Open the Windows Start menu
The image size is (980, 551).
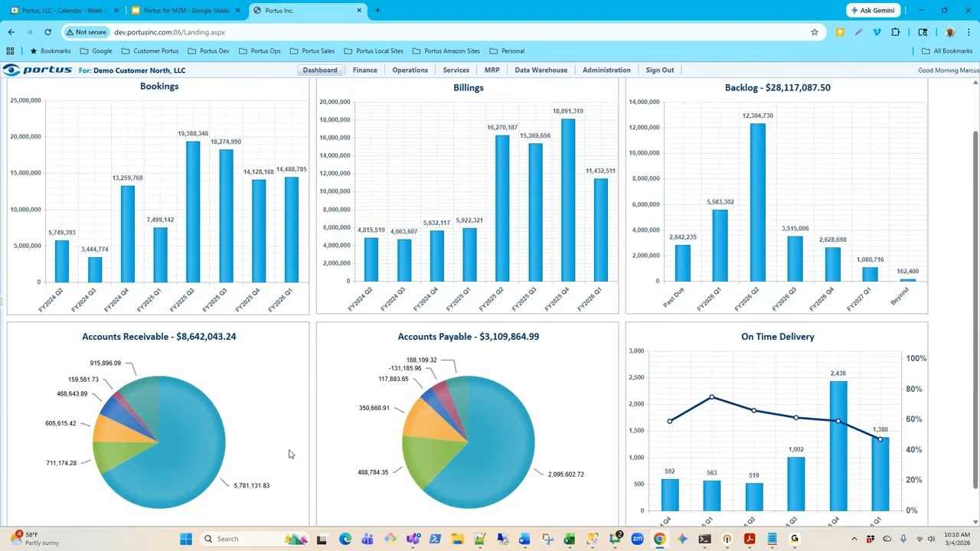(x=185, y=539)
